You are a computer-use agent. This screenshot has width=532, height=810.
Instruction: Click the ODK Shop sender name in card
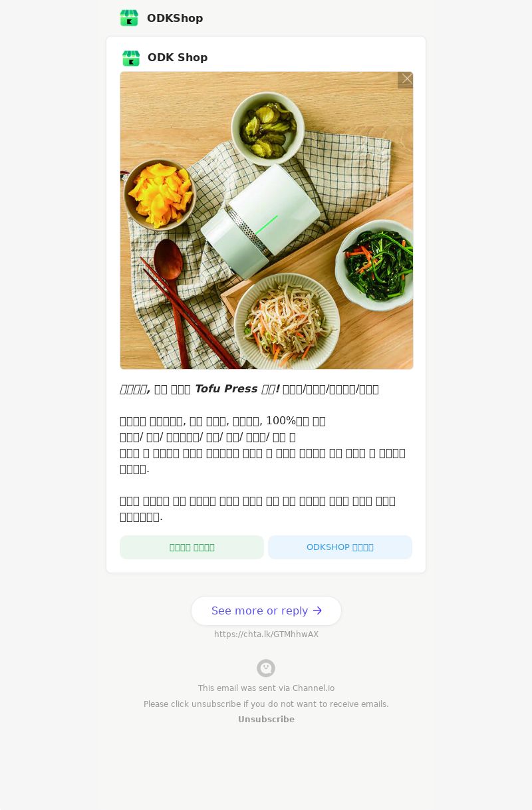[x=178, y=58]
